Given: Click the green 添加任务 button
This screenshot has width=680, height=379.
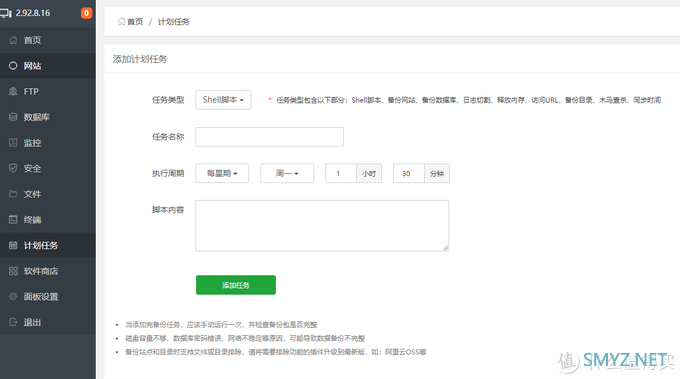Looking at the screenshot, I should click(236, 285).
